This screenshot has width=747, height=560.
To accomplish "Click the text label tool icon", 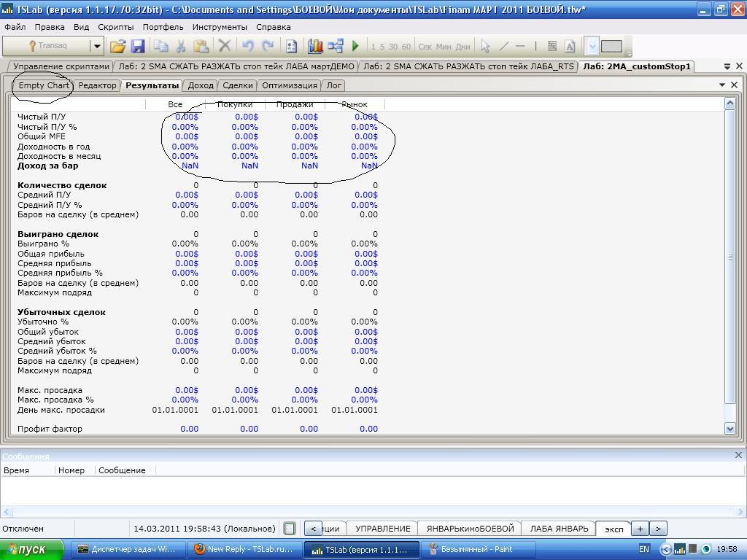I will 570,46.
